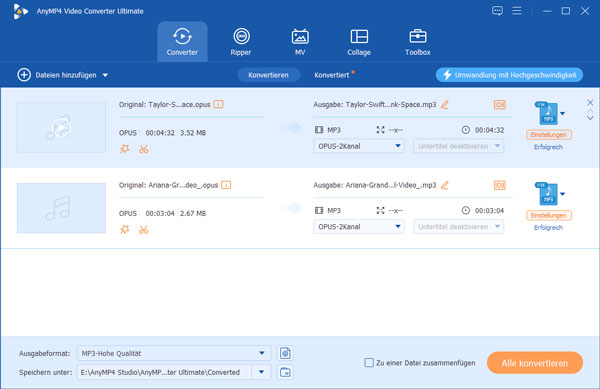Open ID3 tag editor for Ariana Grande file
The height and width of the screenshot is (389, 600).
499,186
